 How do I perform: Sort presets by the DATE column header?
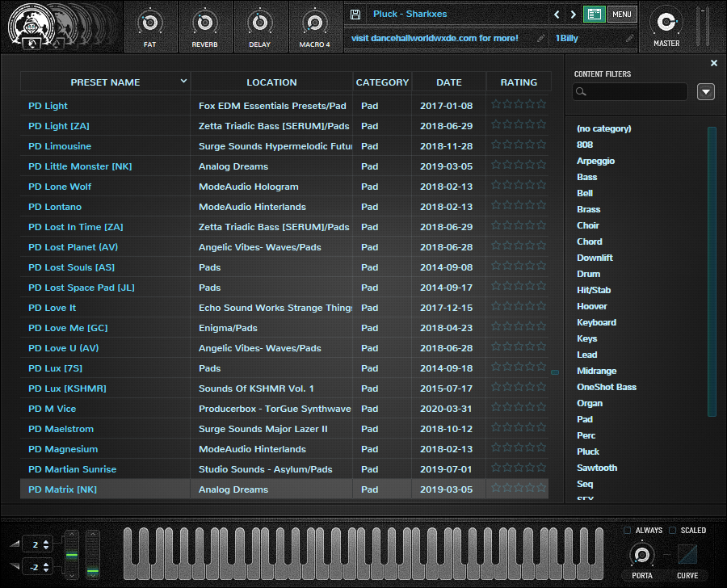pos(448,82)
